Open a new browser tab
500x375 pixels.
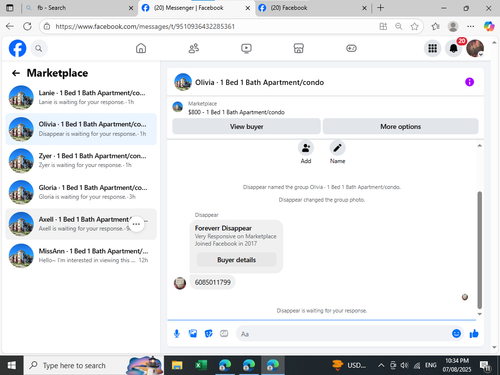pos(380,8)
